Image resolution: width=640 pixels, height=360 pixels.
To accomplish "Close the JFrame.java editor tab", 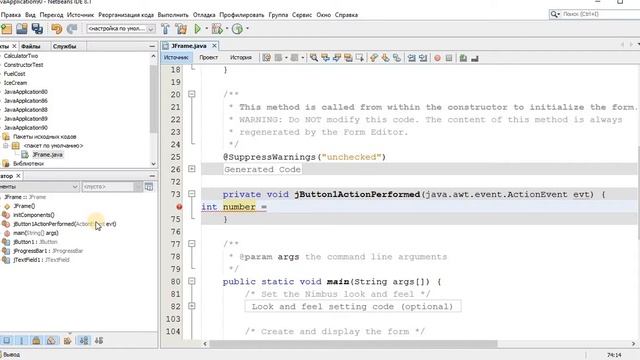I will 214,46.
